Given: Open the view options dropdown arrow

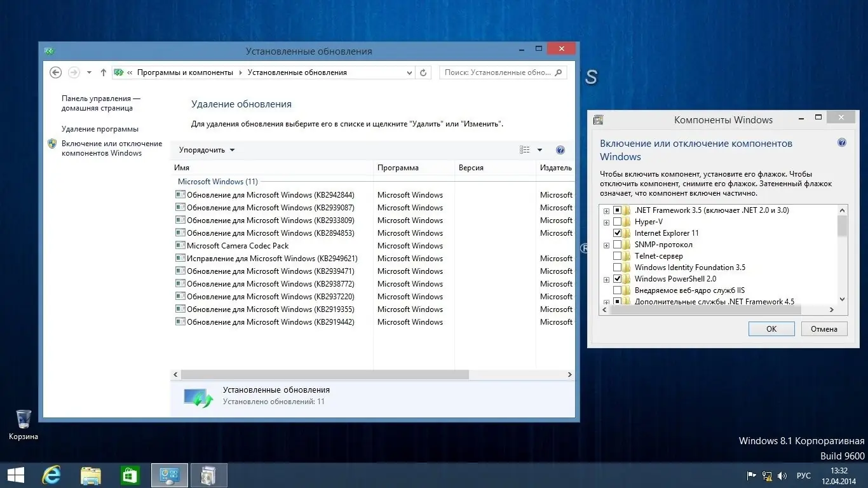Looking at the screenshot, I should click(539, 150).
